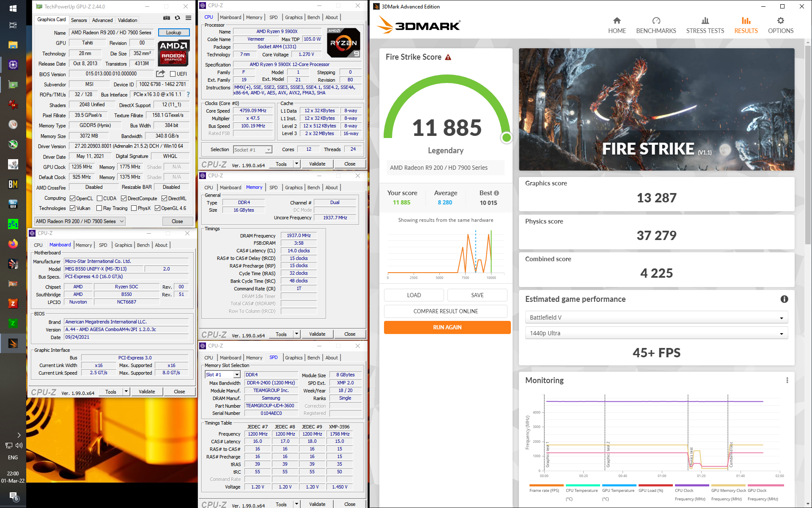The height and width of the screenshot is (508, 812).
Task: Open Bench tab in top CPU-Z window
Action: (x=313, y=17)
